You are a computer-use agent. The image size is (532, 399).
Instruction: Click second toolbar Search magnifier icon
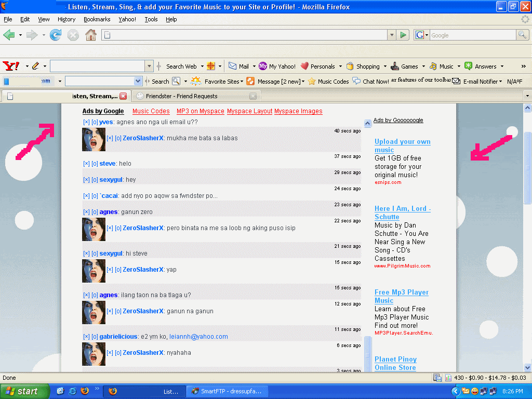176,81
